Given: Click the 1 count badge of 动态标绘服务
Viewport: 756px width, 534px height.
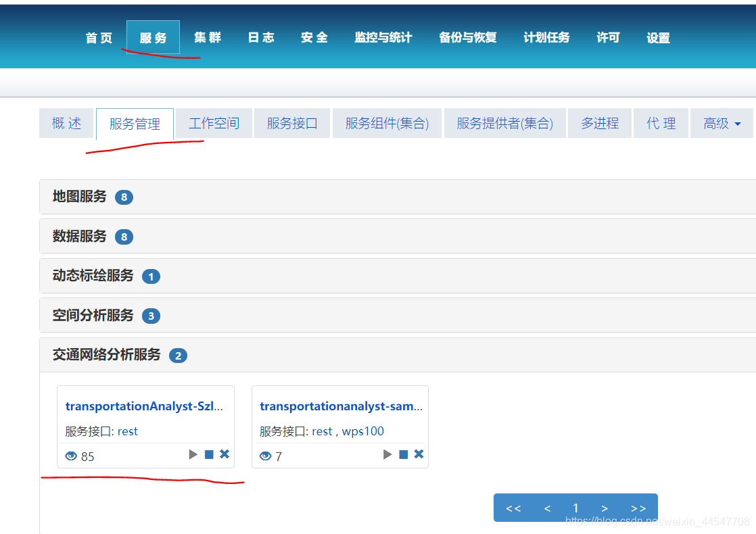Looking at the screenshot, I should [151, 276].
